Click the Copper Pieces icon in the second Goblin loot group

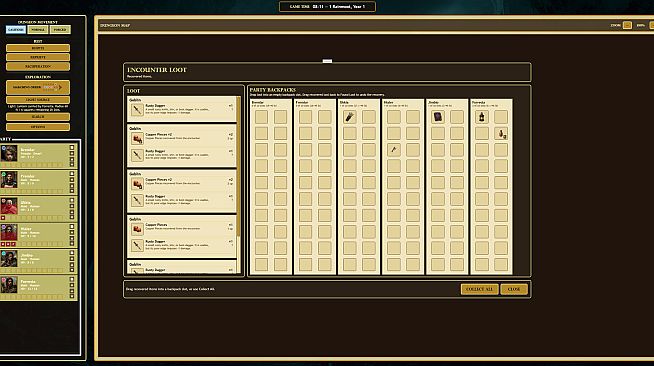(x=137, y=138)
